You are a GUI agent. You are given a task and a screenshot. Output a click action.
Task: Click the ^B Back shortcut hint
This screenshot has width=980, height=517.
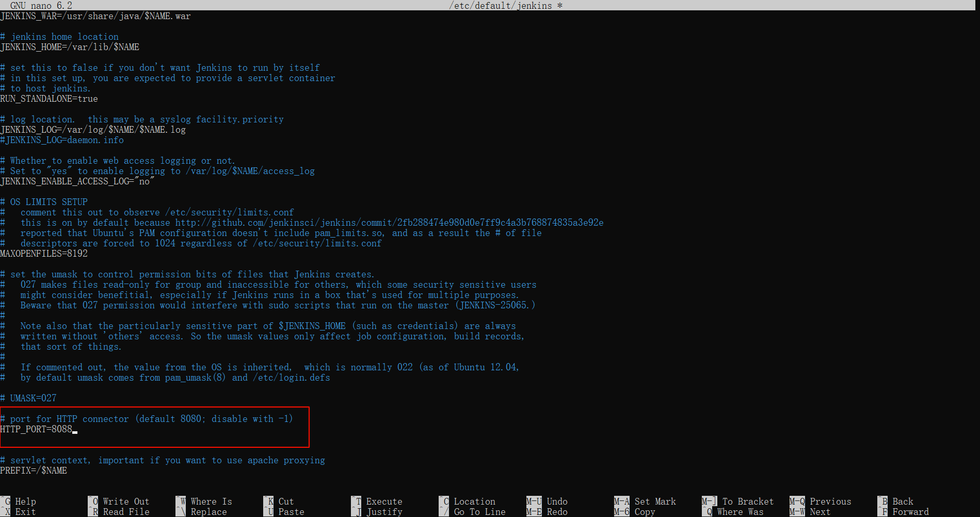click(895, 502)
